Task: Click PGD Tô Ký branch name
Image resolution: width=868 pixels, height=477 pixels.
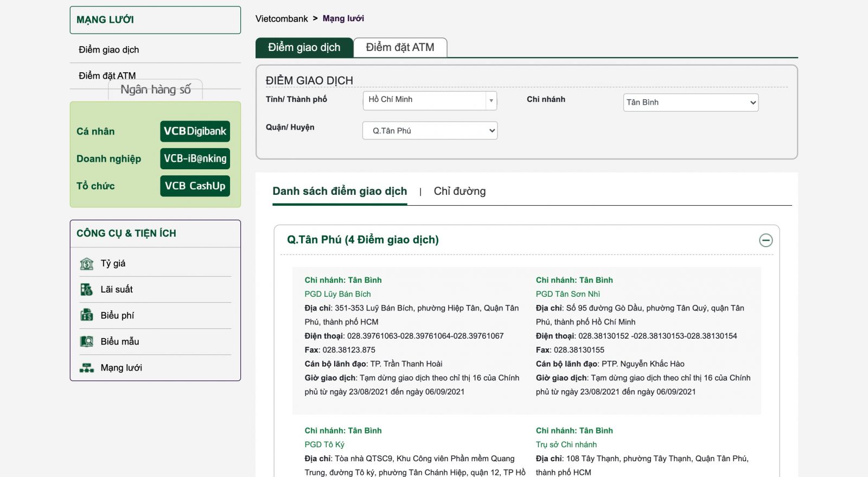Action: (324, 444)
